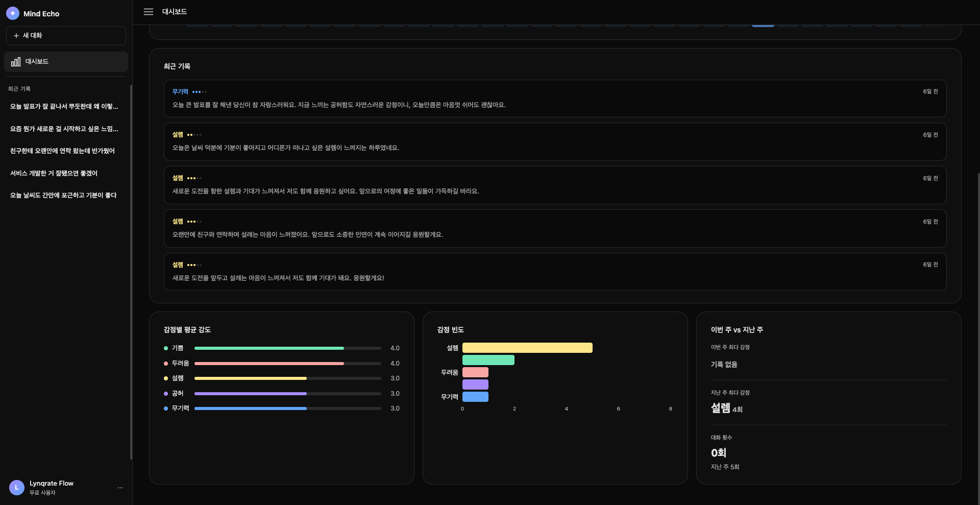
Task: Open the chat starting with 요즘 뭔가 새로운 걸
Action: coord(64,129)
